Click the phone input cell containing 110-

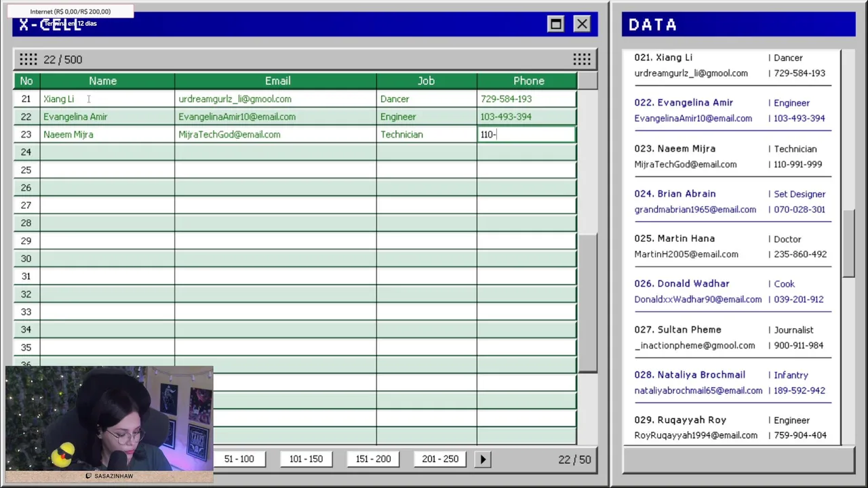(x=526, y=134)
